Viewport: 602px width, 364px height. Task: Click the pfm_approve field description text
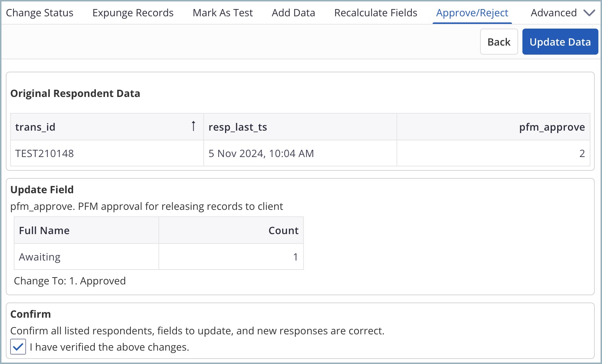click(147, 206)
